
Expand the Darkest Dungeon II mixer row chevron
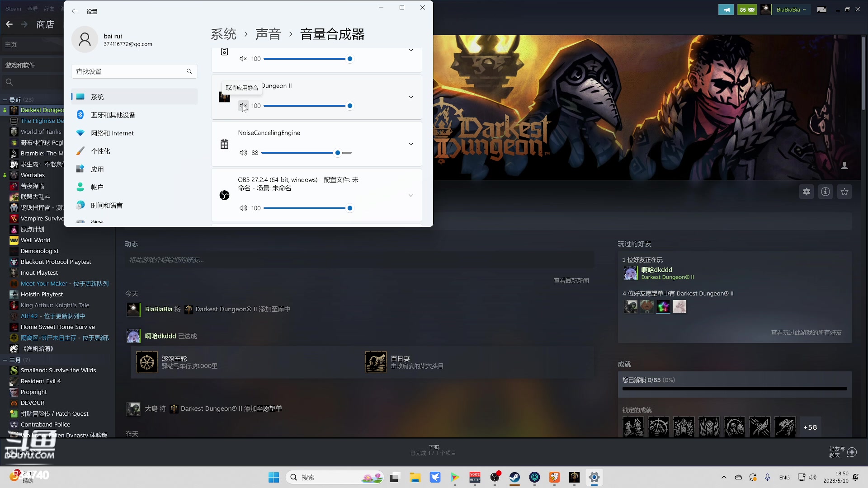coord(411,97)
